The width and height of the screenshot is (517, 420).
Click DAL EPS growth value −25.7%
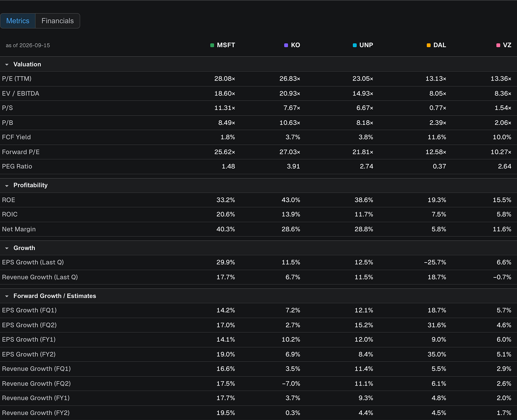435,262
